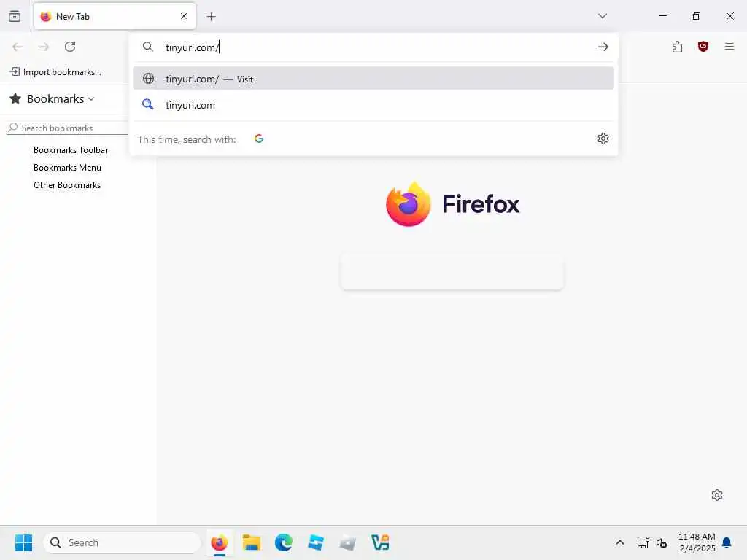This screenshot has height=560, width=747.
Task: Show hidden system tray icons
Action: (620, 542)
